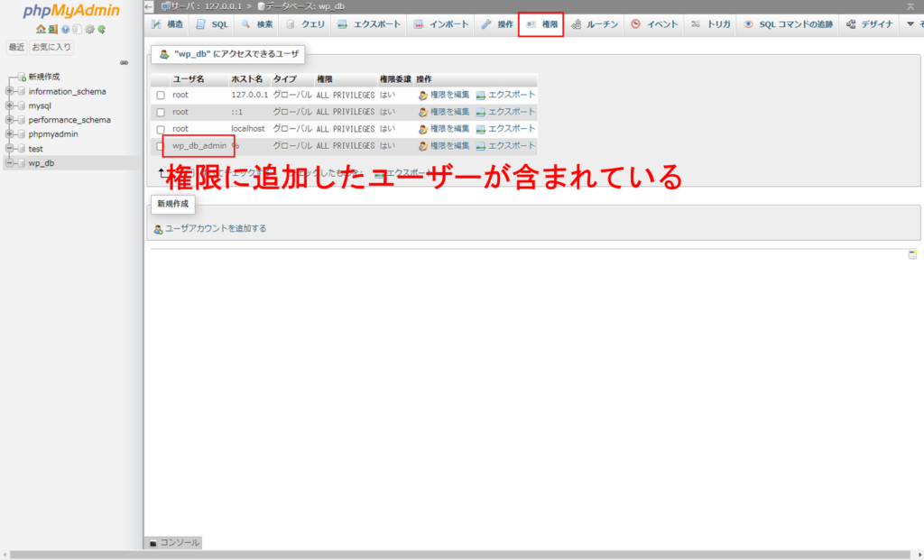Open navigation panel settings gear icon

click(x=89, y=30)
